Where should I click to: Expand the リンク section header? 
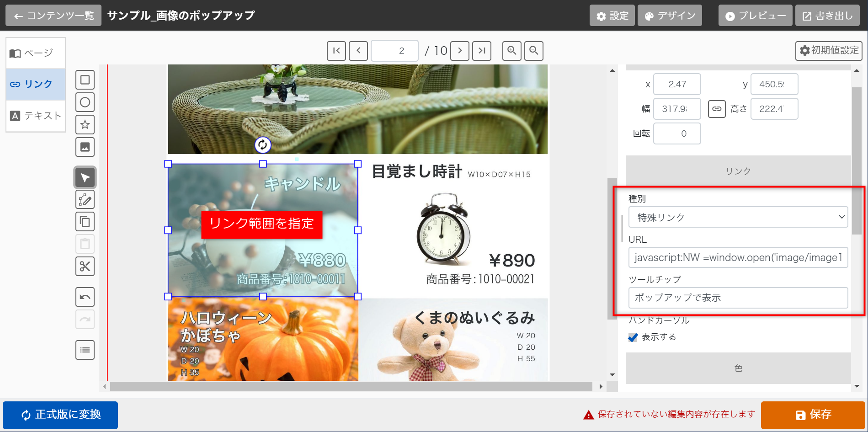(x=738, y=171)
